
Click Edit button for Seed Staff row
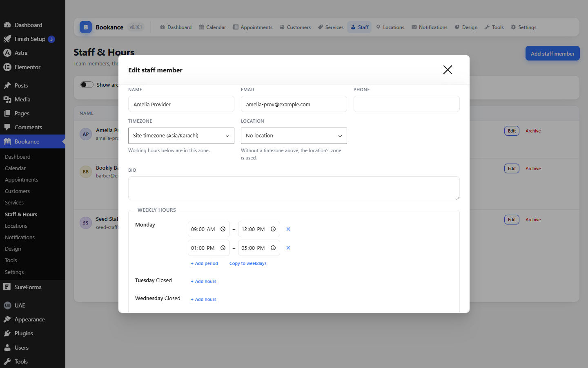(512, 220)
